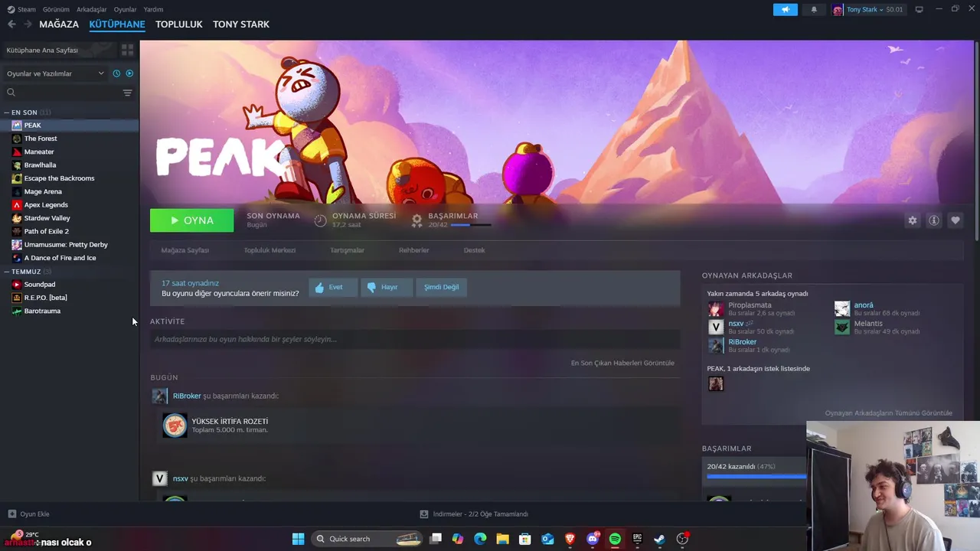Open game settings gear icon
The image size is (980, 551).
pos(913,220)
